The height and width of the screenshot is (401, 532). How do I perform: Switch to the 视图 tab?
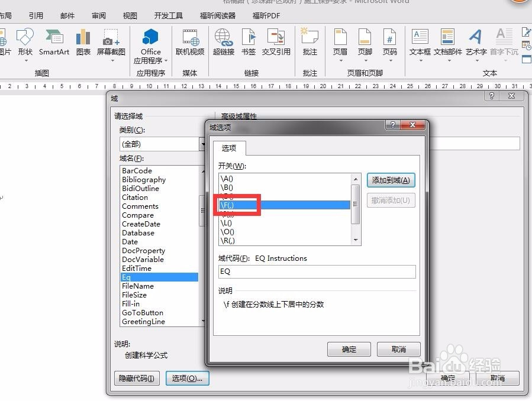pos(130,15)
